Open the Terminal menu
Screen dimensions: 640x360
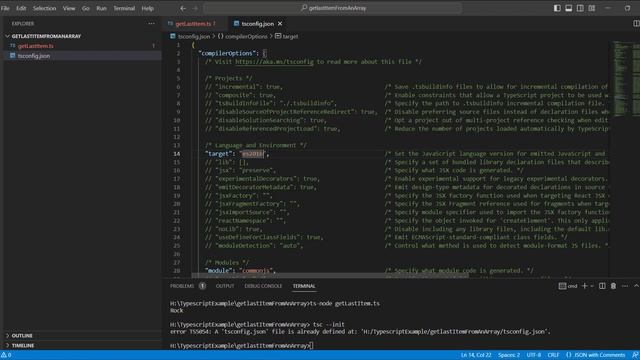(124, 8)
